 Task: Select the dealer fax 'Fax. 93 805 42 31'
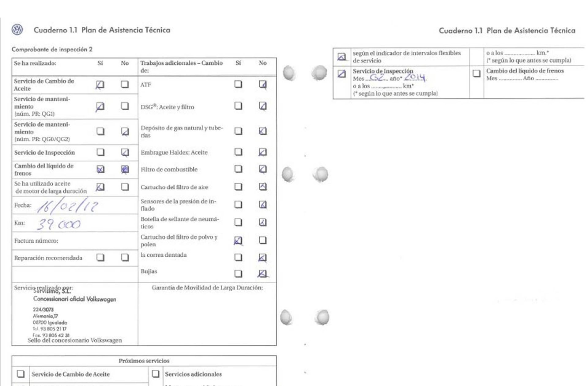(51, 335)
